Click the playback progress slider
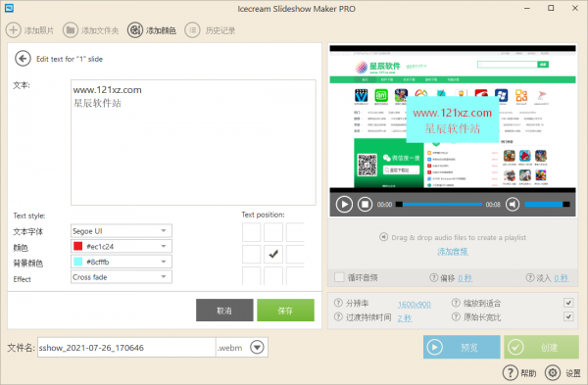588x385 pixels. point(439,205)
